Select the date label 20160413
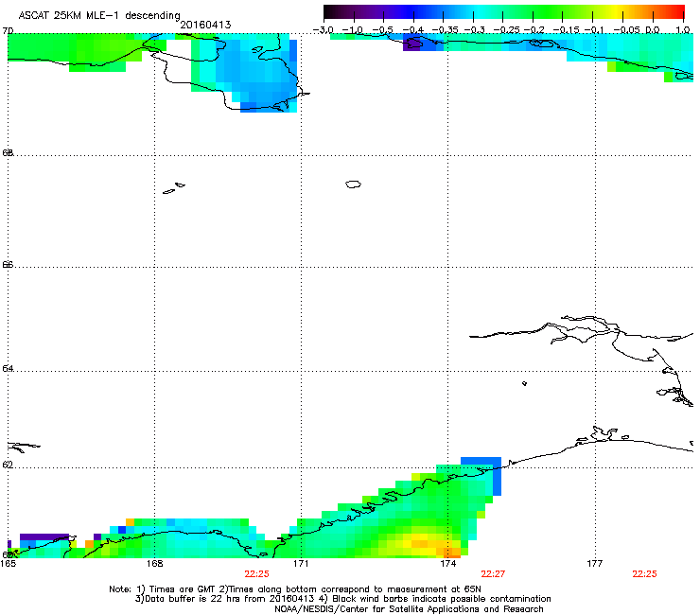The height and width of the screenshot is (615, 700). tap(205, 25)
